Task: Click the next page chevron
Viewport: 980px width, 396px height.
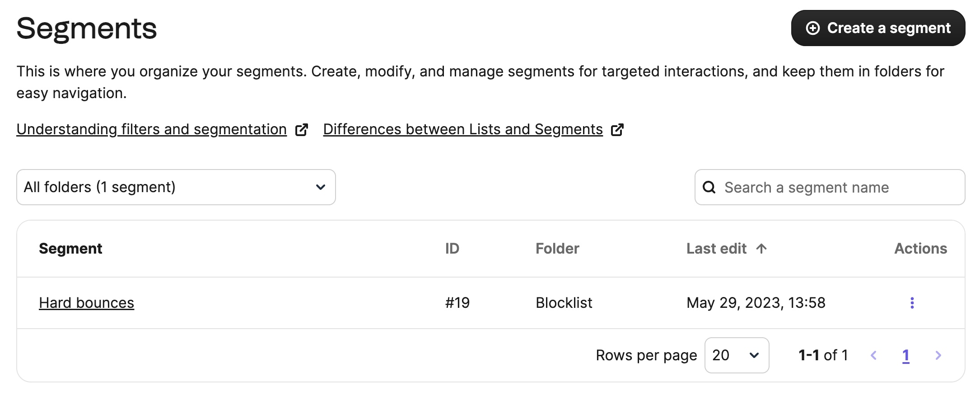Action: (938, 355)
